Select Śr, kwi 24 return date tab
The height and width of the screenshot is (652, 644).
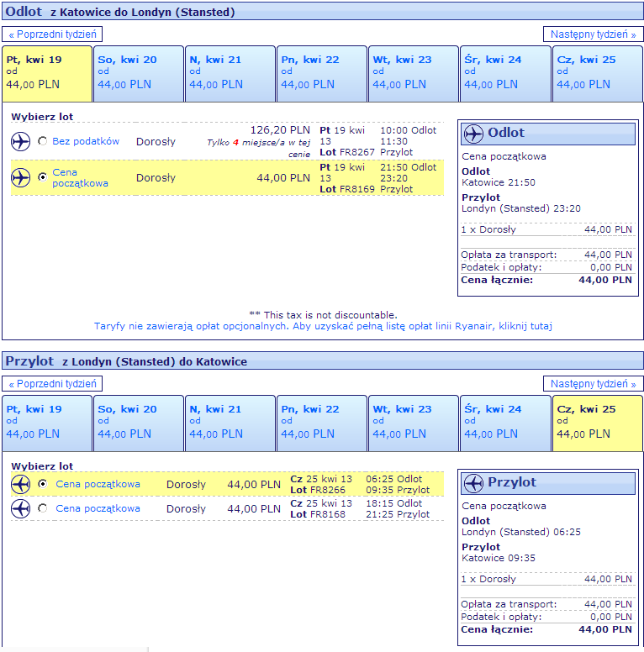point(505,423)
